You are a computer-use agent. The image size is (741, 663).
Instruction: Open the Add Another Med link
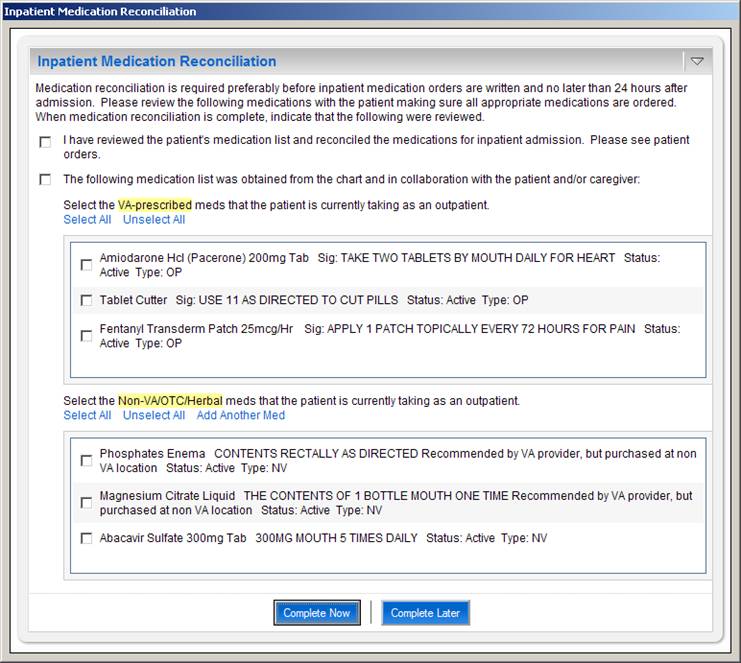coord(240,415)
